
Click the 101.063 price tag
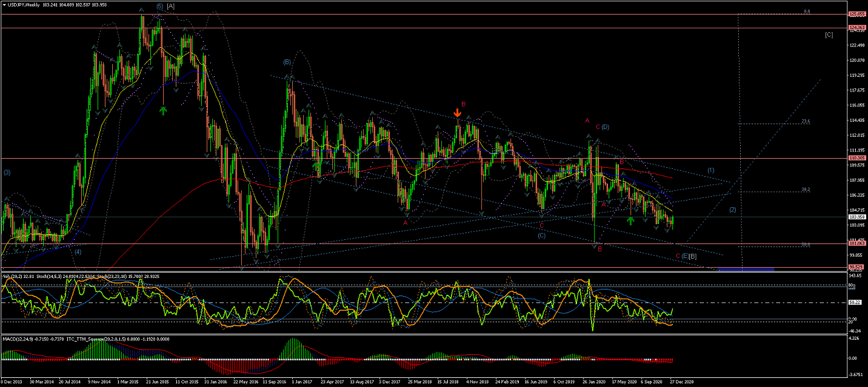point(857,243)
